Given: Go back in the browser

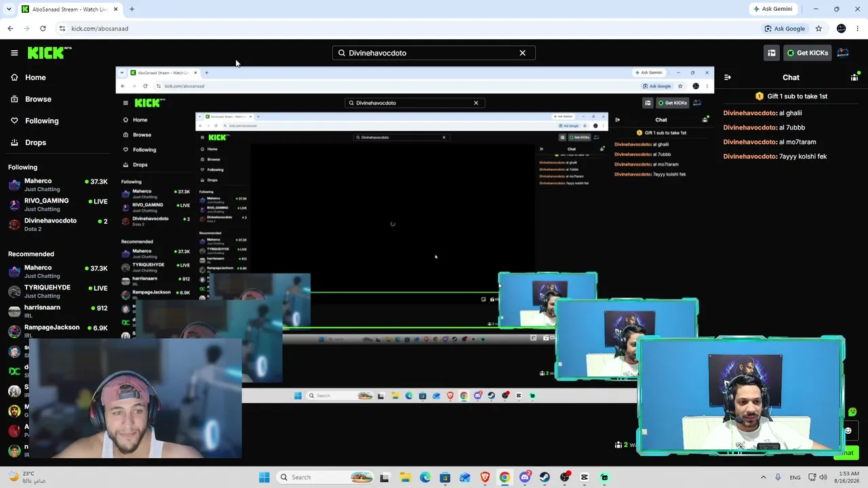Looking at the screenshot, I should (10, 28).
